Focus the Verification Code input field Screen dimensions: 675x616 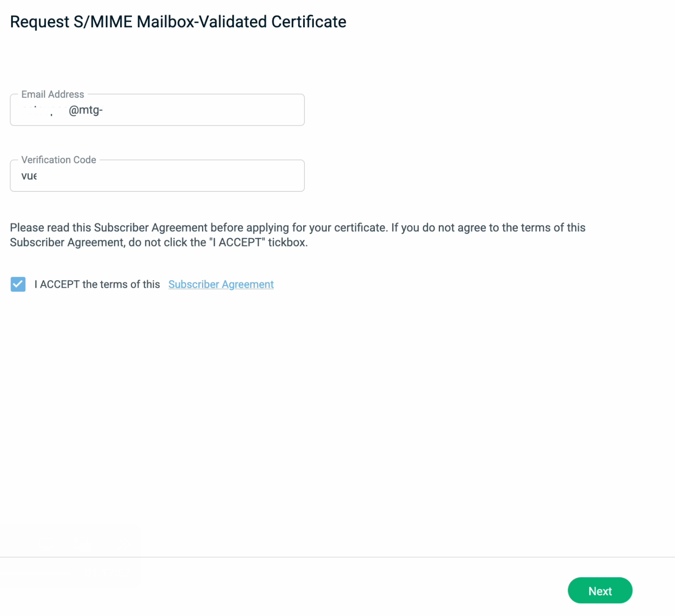coord(157,176)
